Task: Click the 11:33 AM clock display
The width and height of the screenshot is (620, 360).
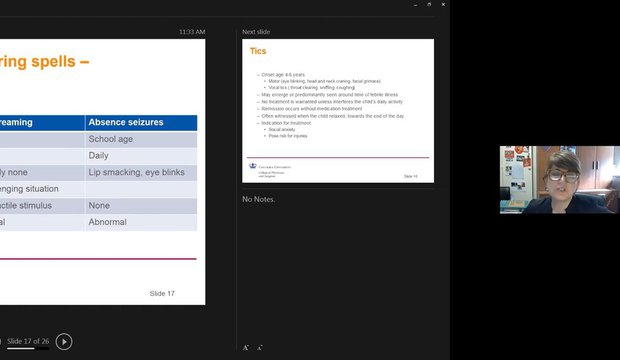Action: point(192,32)
